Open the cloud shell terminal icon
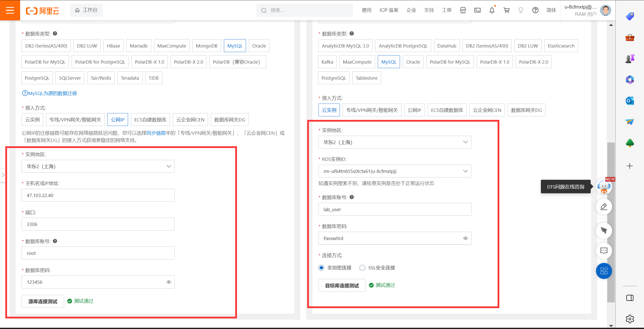This screenshot has width=644, height=329. pyautogui.click(x=477, y=10)
